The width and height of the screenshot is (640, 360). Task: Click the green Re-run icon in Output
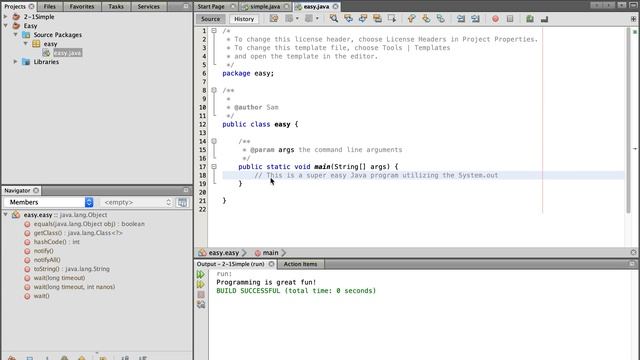click(201, 274)
